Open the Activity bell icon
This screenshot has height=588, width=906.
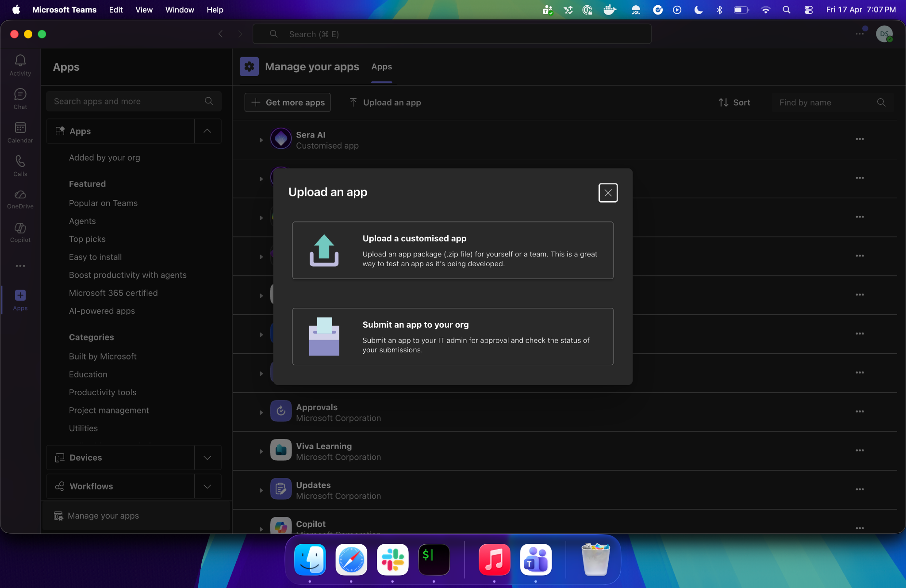pos(20,61)
